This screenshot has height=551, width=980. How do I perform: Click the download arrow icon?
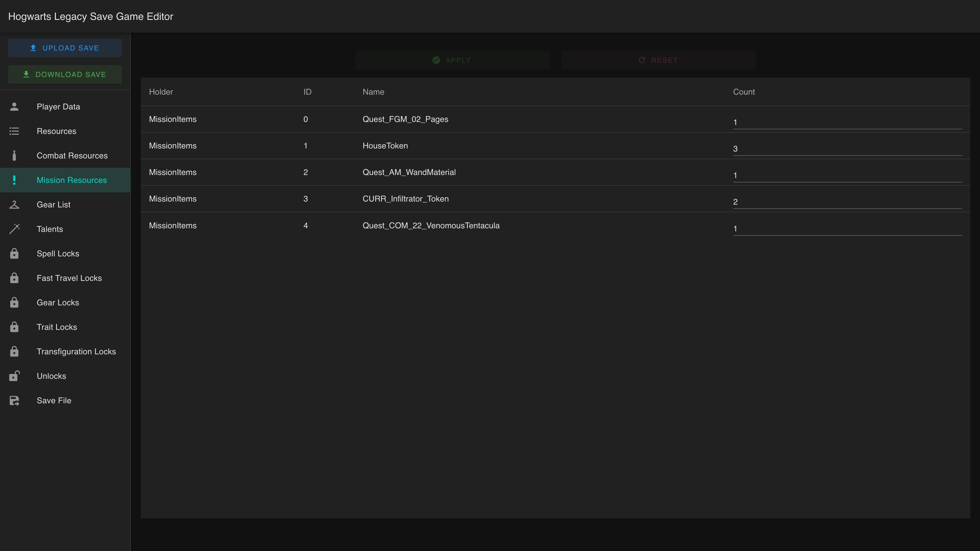(x=26, y=74)
